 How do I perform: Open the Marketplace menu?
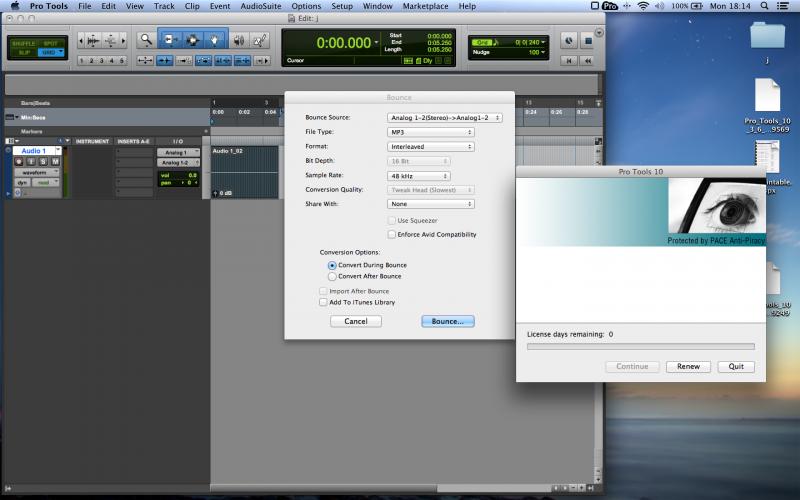point(426,6)
